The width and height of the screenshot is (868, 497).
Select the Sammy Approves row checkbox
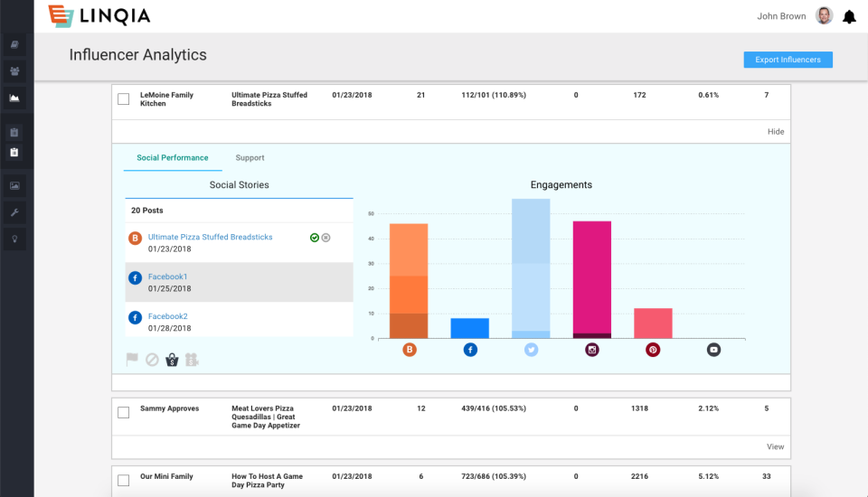[124, 413]
